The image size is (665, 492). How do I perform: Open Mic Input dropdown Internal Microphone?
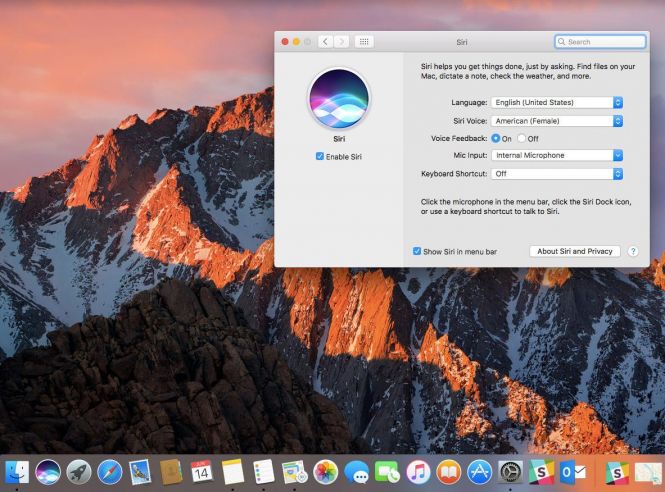(x=557, y=155)
